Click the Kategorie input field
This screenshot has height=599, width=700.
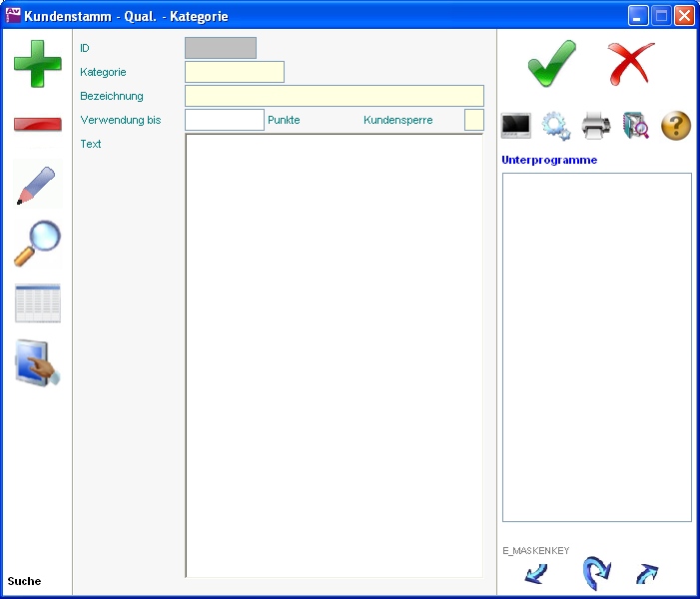[x=235, y=72]
